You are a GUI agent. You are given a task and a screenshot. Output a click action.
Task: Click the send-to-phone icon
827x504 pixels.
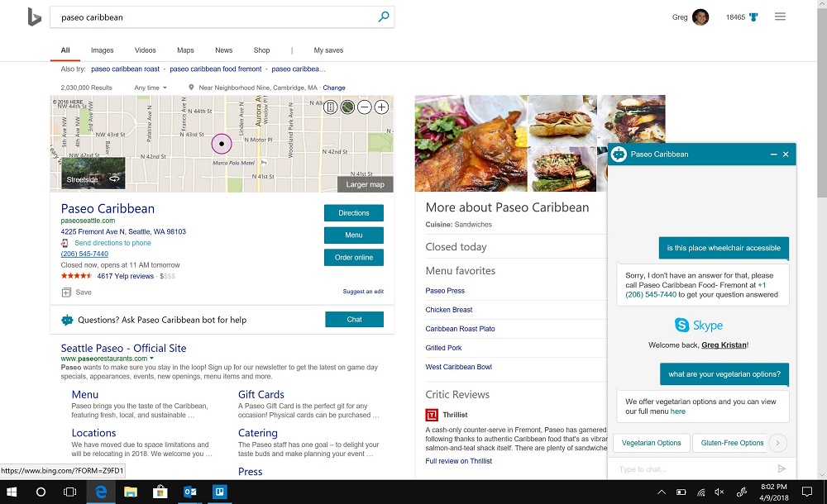[x=65, y=243]
